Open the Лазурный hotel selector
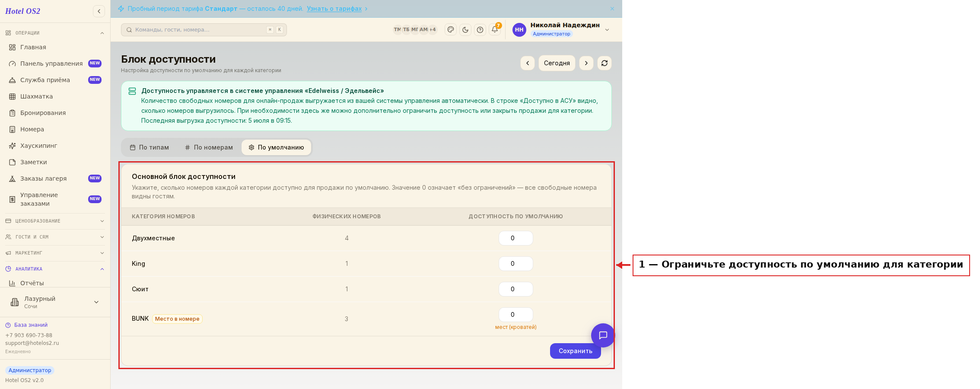980x389 pixels. point(55,302)
